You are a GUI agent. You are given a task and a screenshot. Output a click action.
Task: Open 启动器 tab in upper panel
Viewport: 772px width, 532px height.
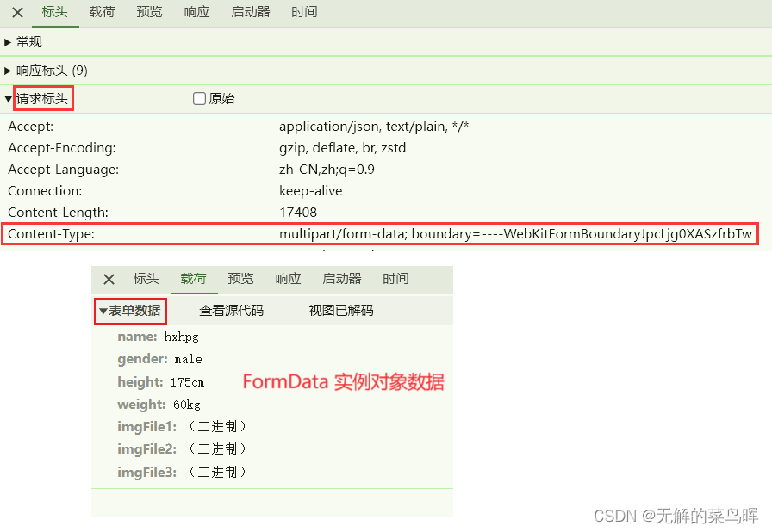[x=251, y=12]
